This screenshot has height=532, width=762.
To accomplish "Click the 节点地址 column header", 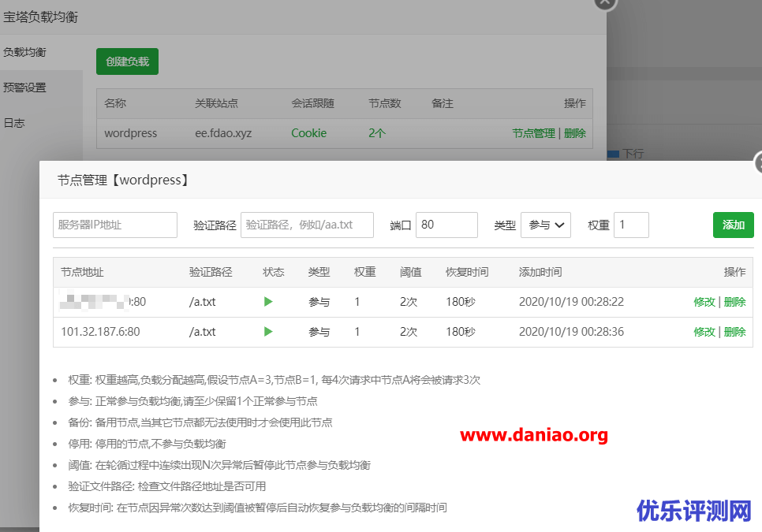I will 82,273.
